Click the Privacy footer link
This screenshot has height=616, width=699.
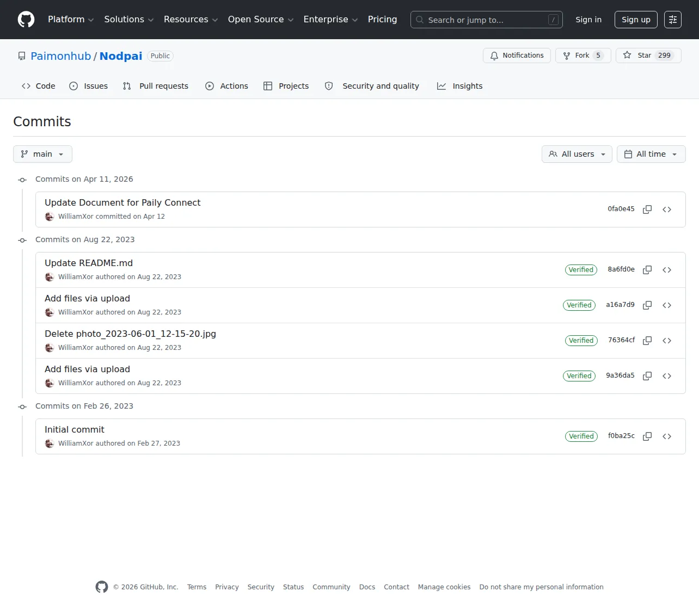[x=227, y=587]
